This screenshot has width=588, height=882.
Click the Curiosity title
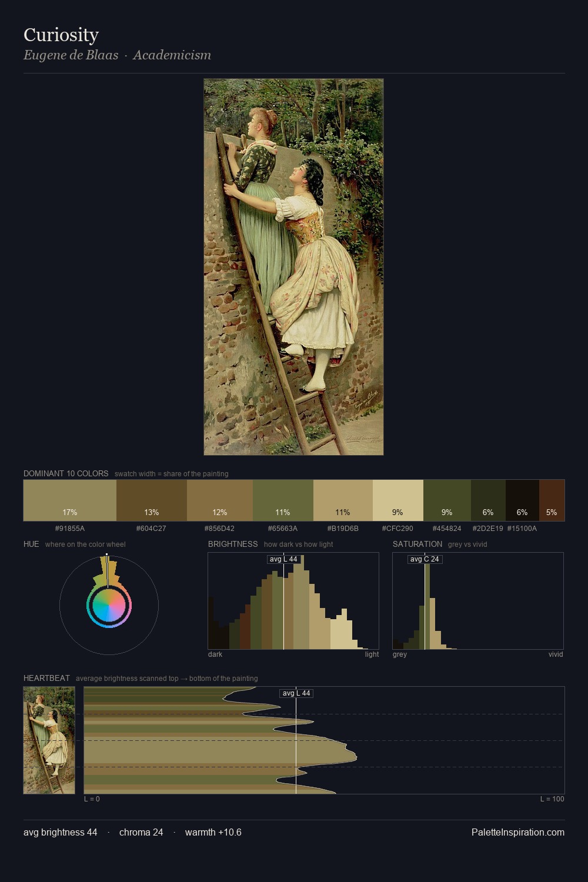click(x=61, y=35)
